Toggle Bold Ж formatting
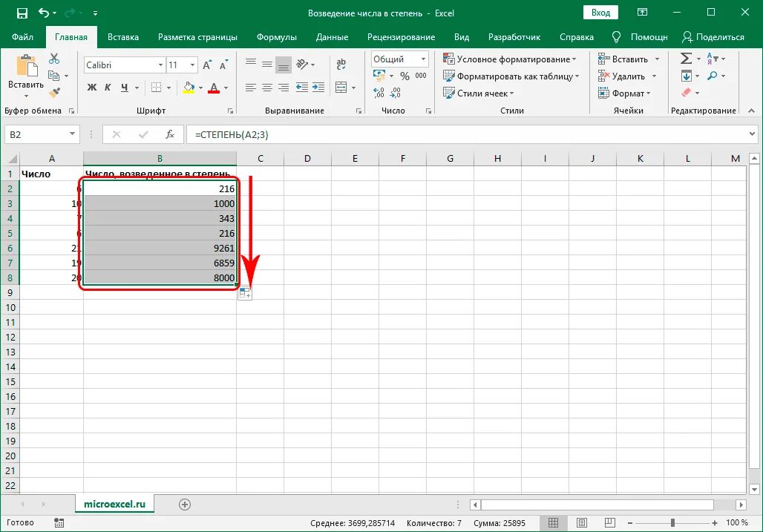The width and height of the screenshot is (763, 532). click(91, 88)
